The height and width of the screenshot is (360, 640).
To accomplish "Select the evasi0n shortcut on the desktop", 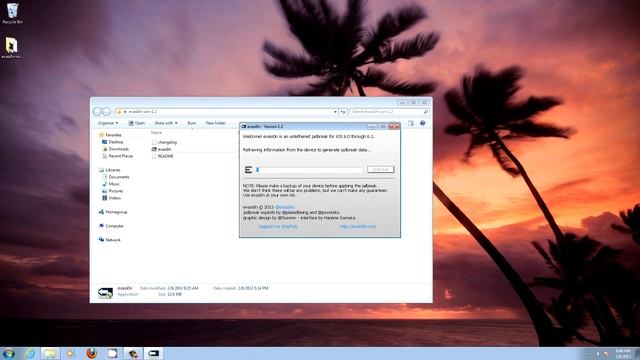I will click(11, 48).
